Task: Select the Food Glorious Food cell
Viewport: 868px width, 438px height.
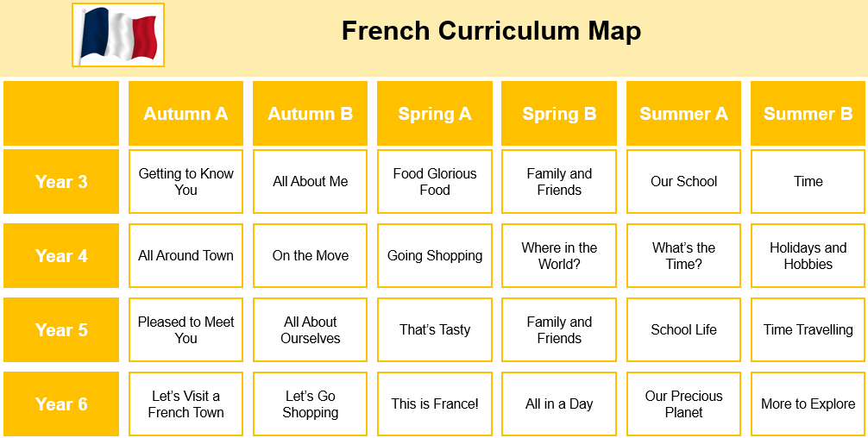Action: pyautogui.click(x=435, y=181)
